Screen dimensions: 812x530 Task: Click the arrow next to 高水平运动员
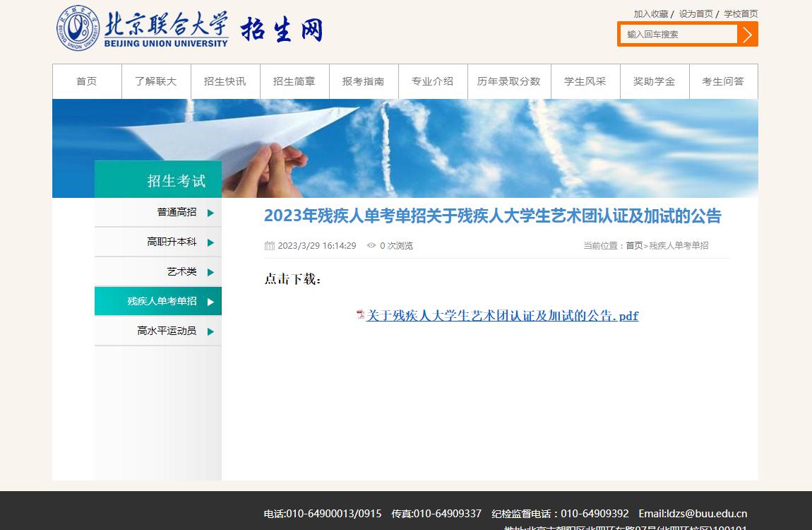coord(210,331)
